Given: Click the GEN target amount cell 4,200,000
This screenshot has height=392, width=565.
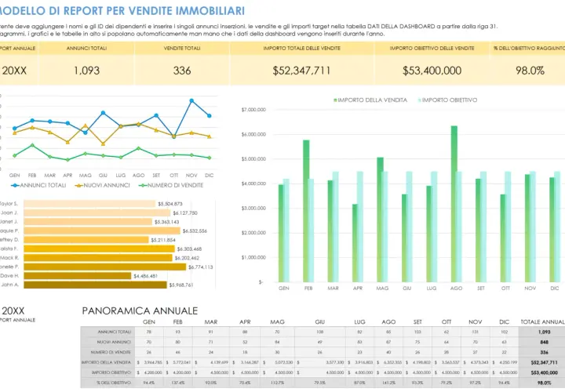Looking at the screenshot, I should (149, 372).
